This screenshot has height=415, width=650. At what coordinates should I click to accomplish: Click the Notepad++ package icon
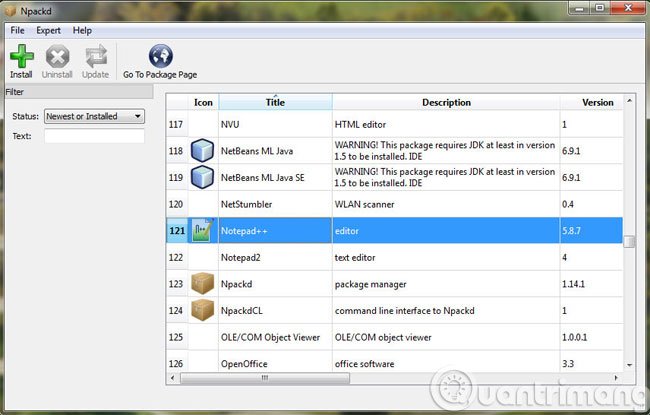[203, 230]
